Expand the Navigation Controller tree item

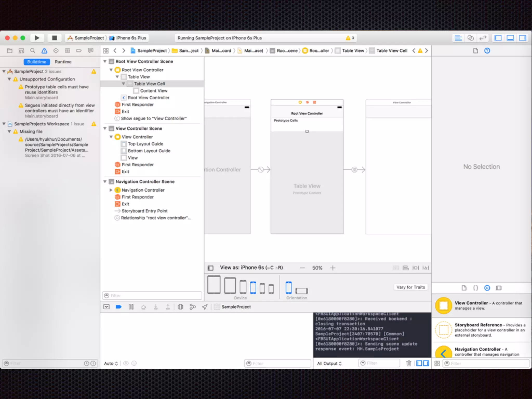point(111,190)
